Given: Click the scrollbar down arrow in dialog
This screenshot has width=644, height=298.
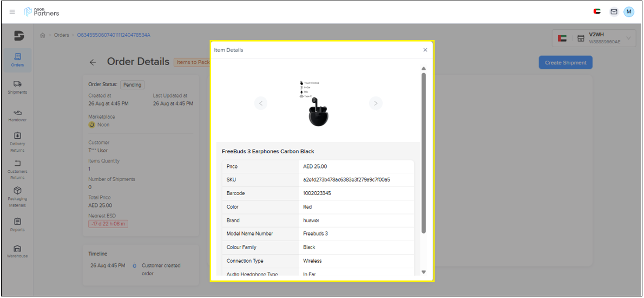Looking at the screenshot, I should click(424, 272).
